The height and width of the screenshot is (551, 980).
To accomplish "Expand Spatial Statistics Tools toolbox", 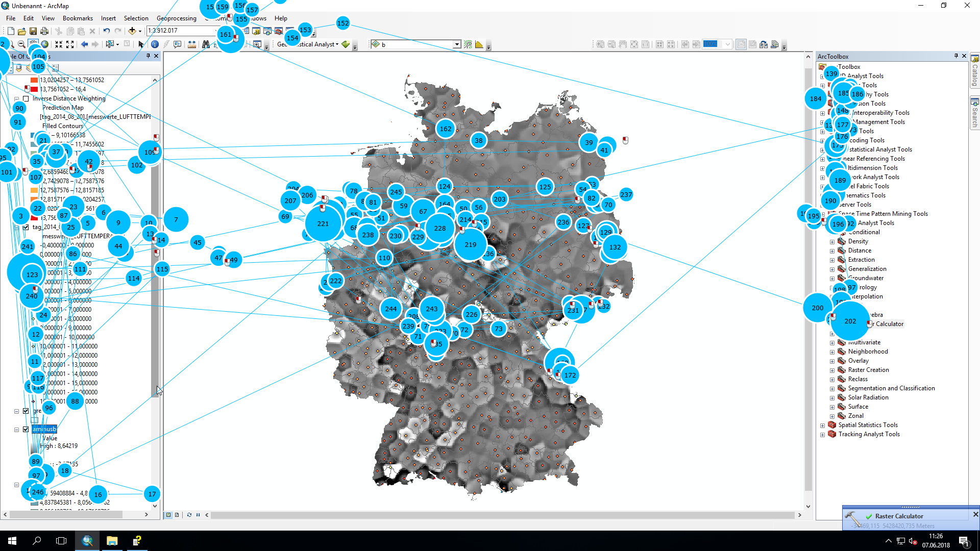I will 822,425.
